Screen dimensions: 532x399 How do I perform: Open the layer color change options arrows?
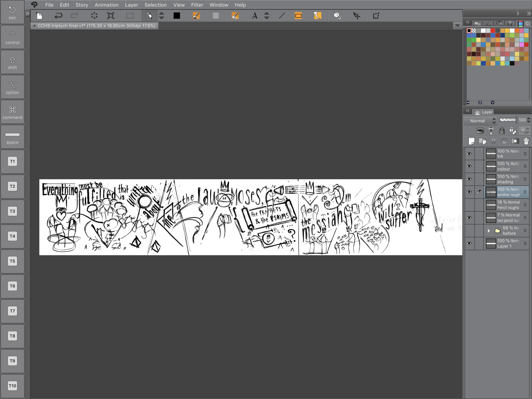click(x=525, y=131)
